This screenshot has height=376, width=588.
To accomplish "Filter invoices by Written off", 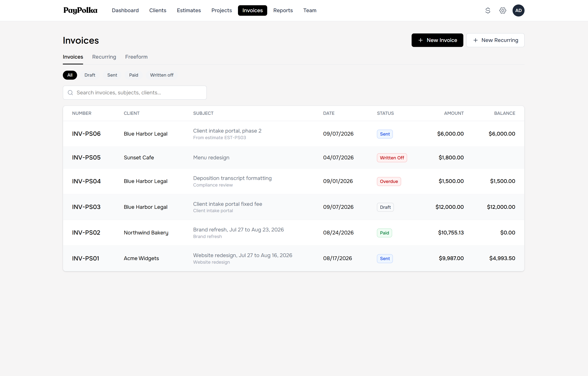I will 162,75.
